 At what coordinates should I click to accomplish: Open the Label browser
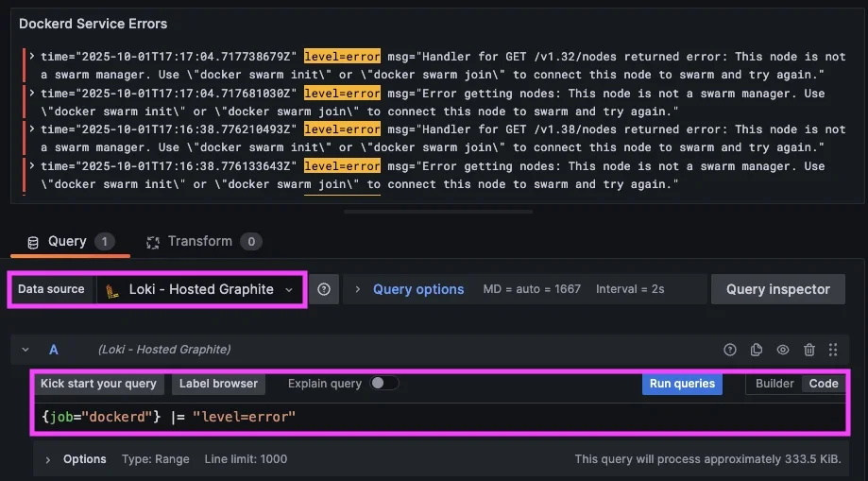(218, 384)
